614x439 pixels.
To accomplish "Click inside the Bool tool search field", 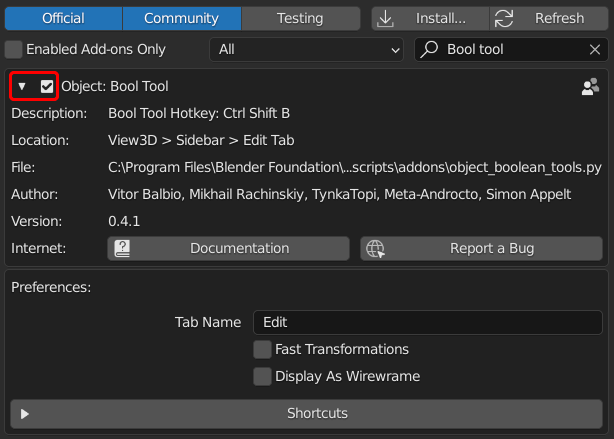I will pos(510,49).
